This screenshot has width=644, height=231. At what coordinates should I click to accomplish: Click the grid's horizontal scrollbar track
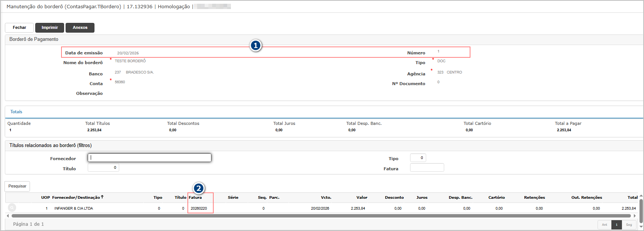point(319,216)
